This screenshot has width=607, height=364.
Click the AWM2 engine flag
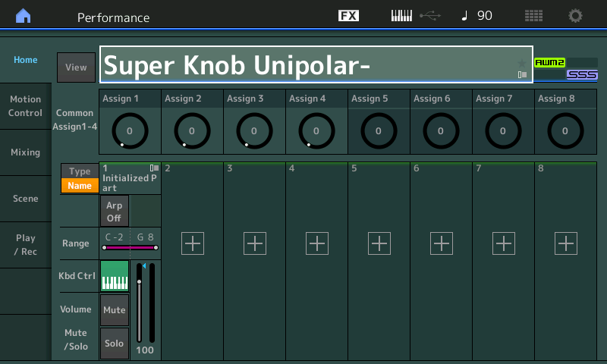tap(549, 63)
